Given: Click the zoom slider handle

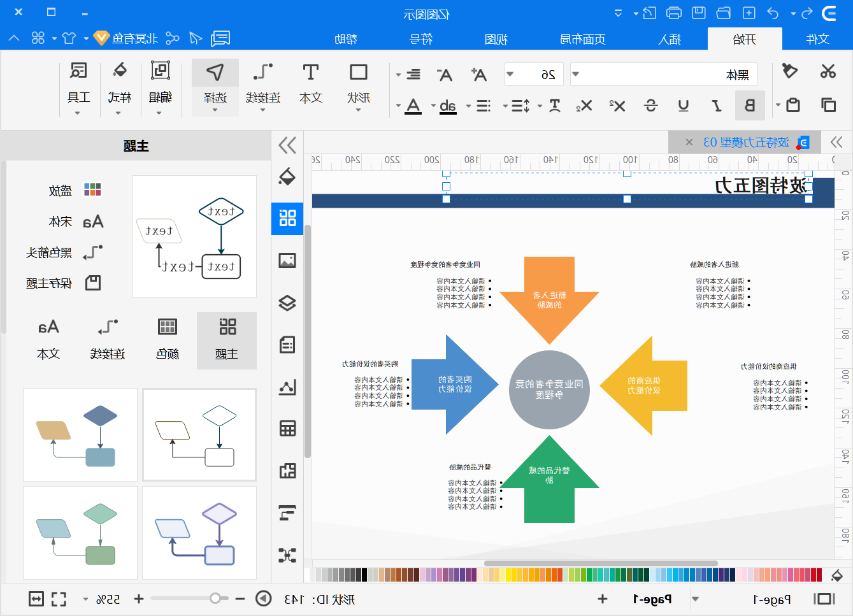Looking at the screenshot, I should pos(215,598).
